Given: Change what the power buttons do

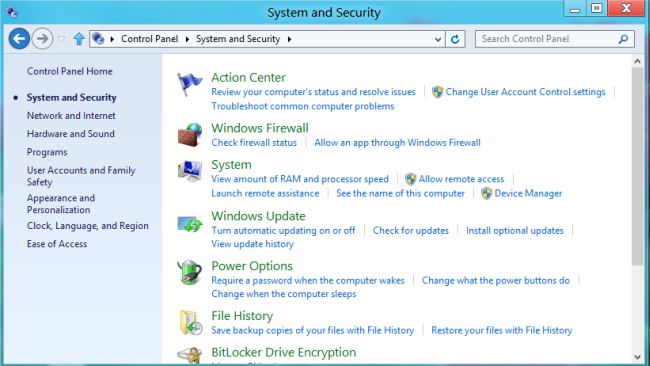Looking at the screenshot, I should click(496, 281).
